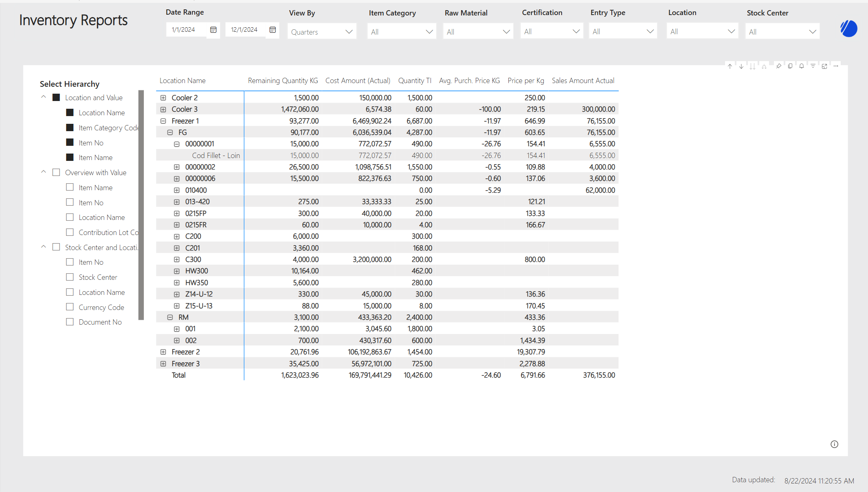Open filters on visual icon

[x=813, y=66]
